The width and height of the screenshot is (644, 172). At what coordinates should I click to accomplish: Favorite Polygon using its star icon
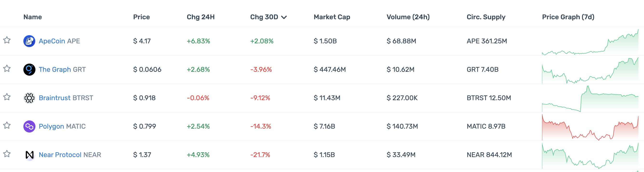coord(7,126)
